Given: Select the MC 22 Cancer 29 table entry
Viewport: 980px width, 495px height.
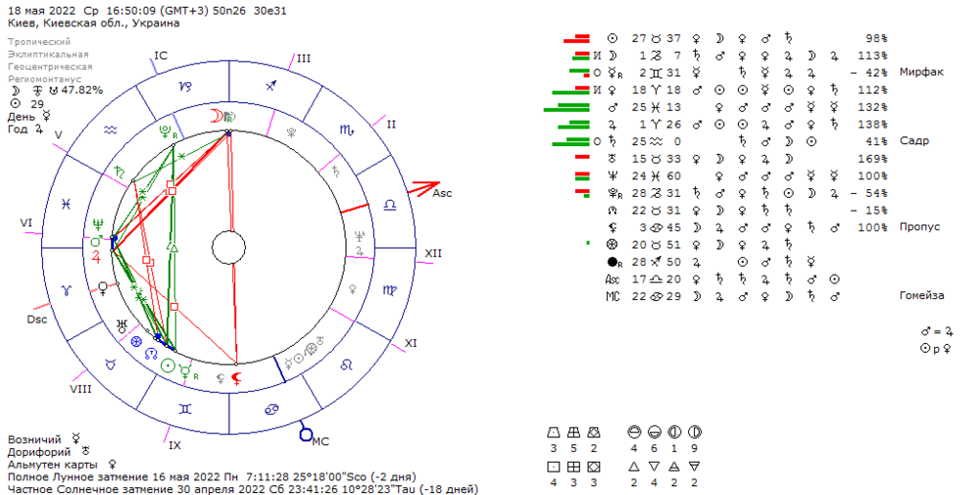Looking at the screenshot, I should [x=643, y=296].
